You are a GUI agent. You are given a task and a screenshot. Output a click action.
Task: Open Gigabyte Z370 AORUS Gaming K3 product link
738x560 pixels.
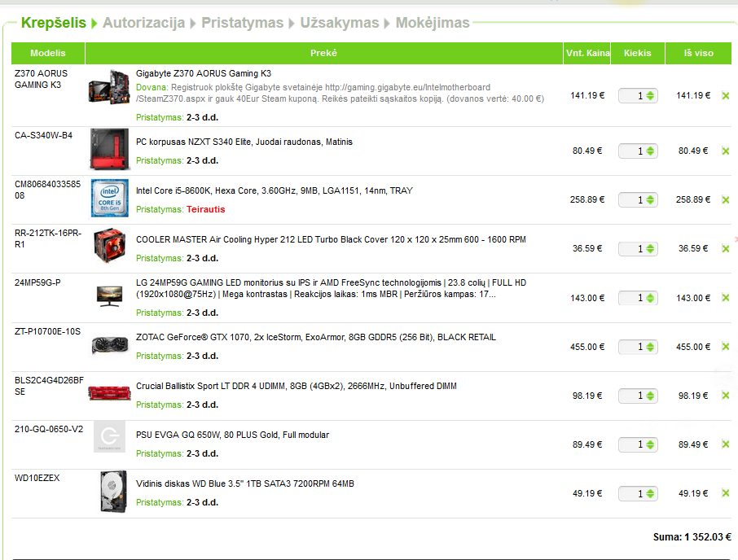[204, 73]
